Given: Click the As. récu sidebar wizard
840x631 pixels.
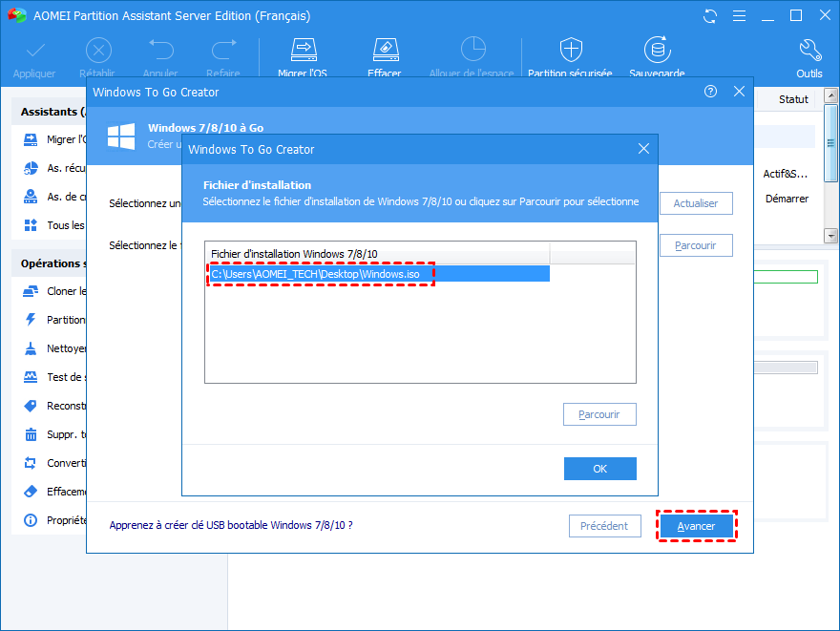Looking at the screenshot, I should coord(54,168).
